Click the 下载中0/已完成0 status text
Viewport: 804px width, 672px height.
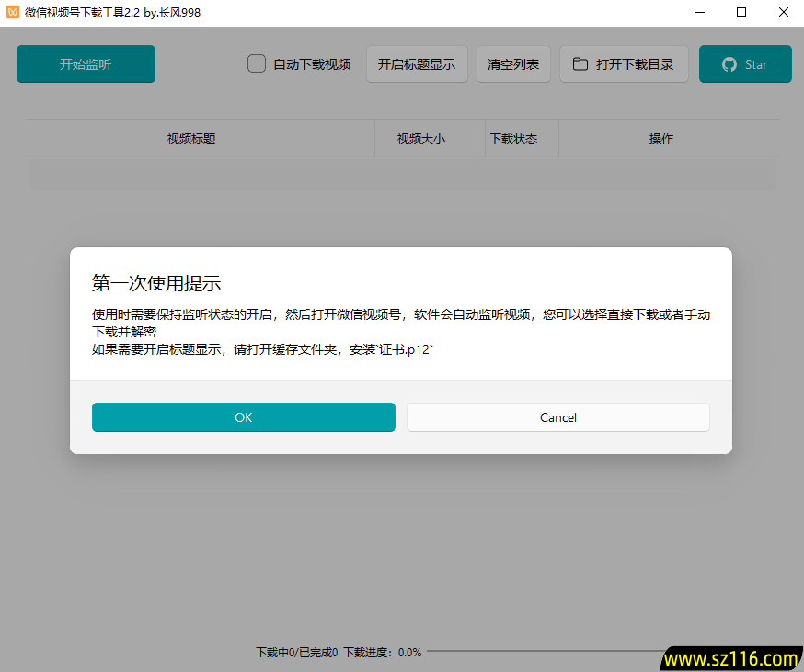click(296, 653)
